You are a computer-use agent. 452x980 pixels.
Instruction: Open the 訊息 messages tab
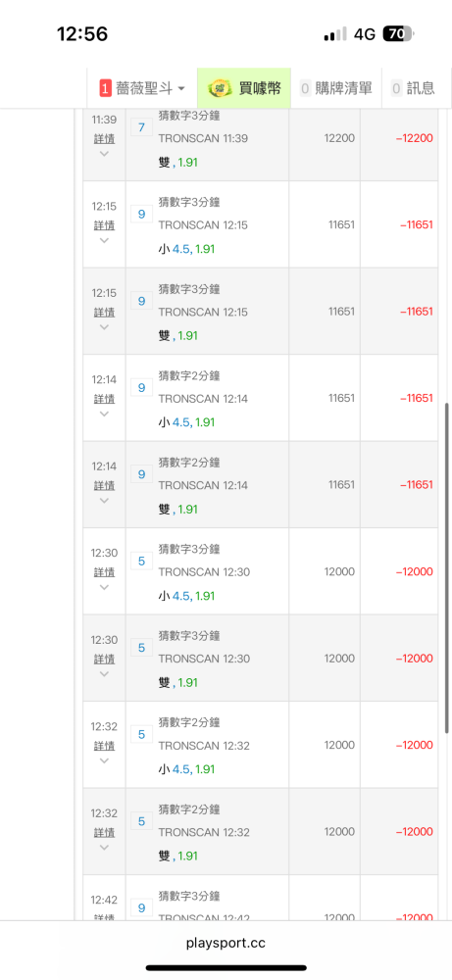[x=413, y=88]
